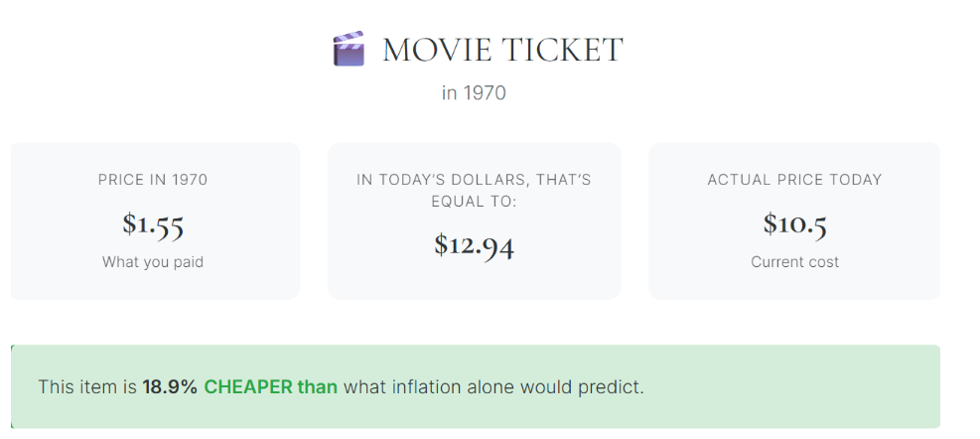Click the green word "CHEAPER"

(248, 386)
